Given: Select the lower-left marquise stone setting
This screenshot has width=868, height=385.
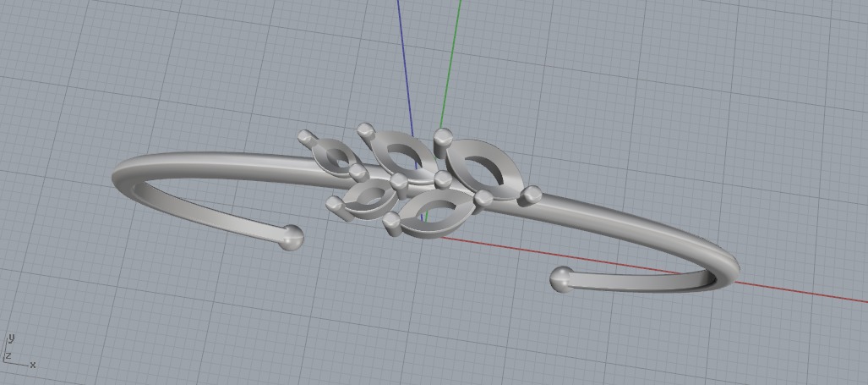Looking at the screenshot, I should coord(369,198).
